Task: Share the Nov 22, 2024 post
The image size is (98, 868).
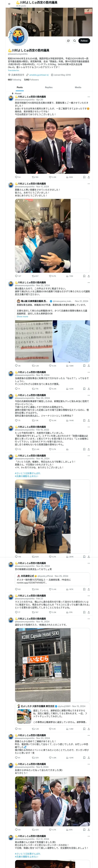Action: 89,366
